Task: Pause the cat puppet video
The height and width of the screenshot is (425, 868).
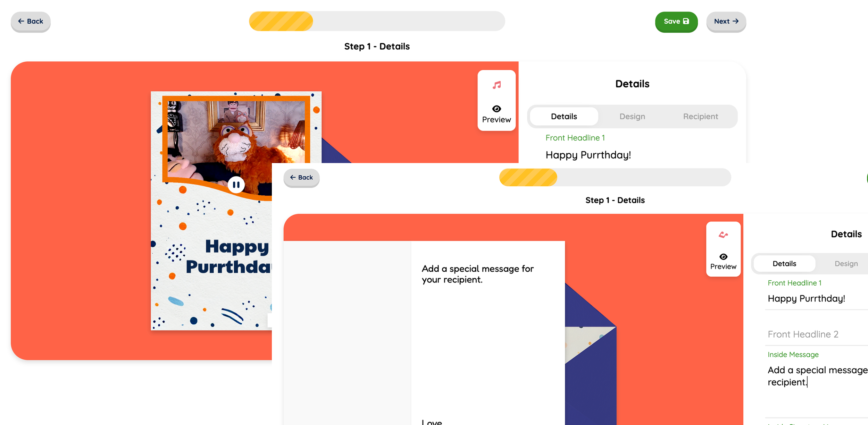Action: coord(236,185)
